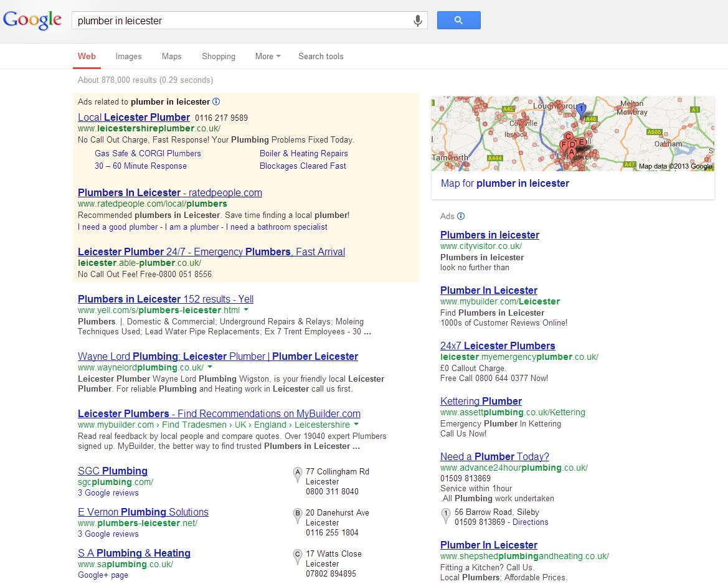Open Search tools options
The width and height of the screenshot is (728, 584).
(321, 56)
